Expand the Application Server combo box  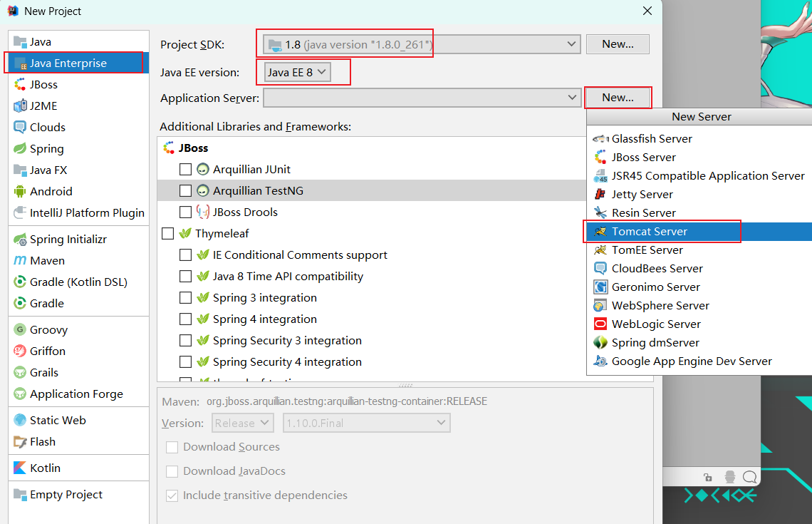(x=422, y=98)
